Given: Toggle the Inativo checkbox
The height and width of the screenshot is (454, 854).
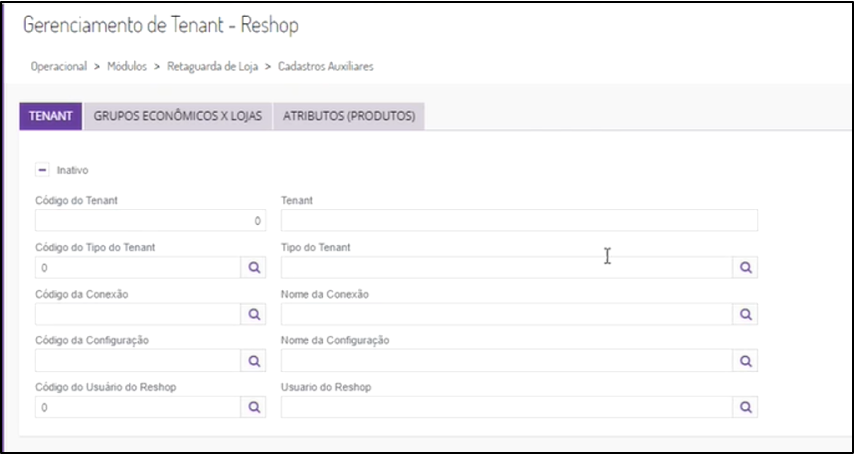Looking at the screenshot, I should [x=43, y=170].
